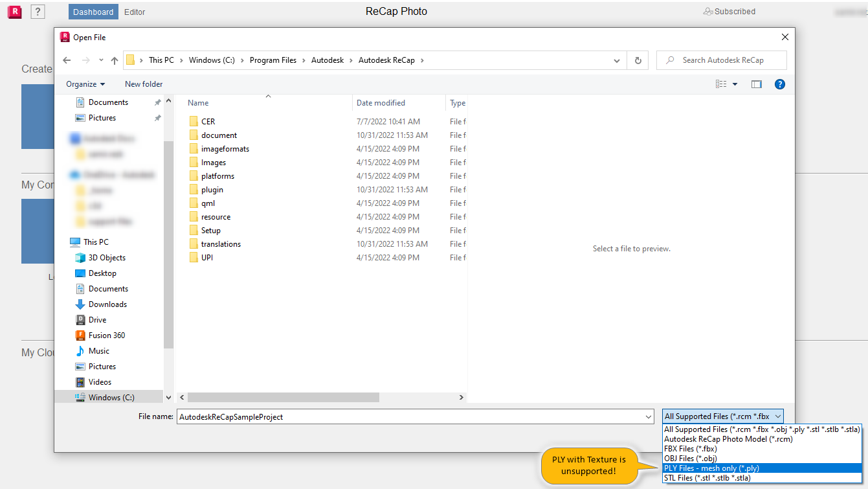This screenshot has width=868, height=489.
Task: Select pinned Documents in Quick access
Action: point(102,102)
